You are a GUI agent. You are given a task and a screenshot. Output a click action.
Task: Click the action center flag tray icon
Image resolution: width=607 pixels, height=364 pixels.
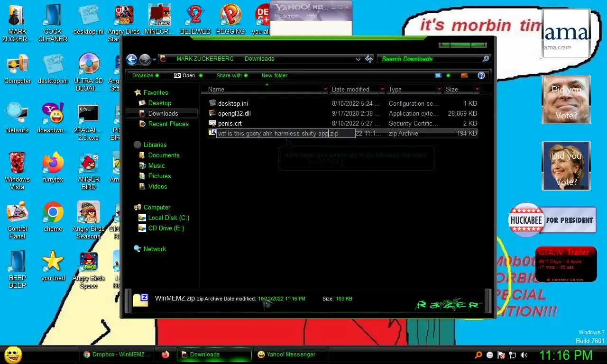(x=501, y=355)
